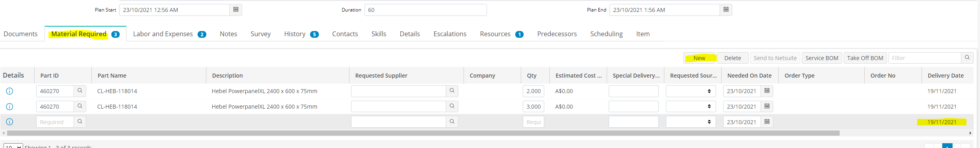Open calendar picker for Plan Start

[x=236, y=10]
